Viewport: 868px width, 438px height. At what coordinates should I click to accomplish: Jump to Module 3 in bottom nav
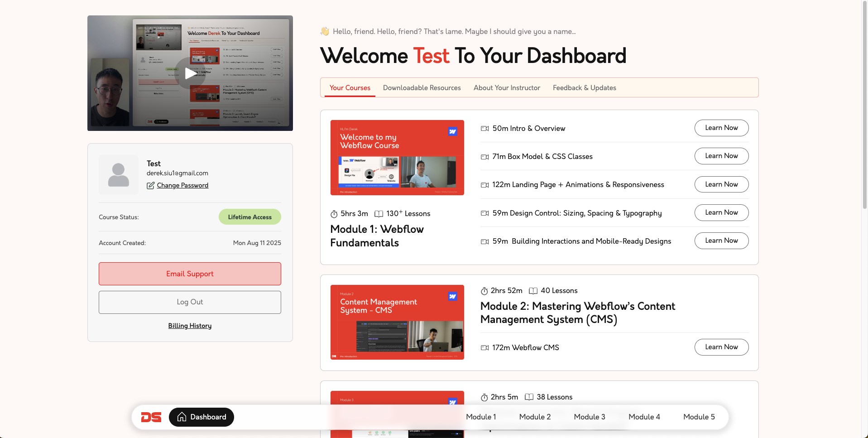(x=590, y=417)
